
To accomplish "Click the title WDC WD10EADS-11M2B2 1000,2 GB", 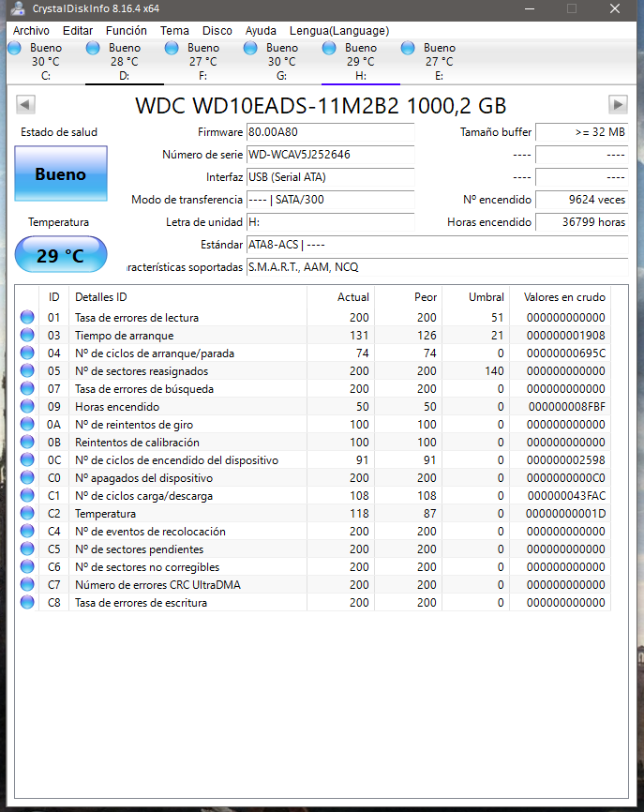I will (x=321, y=106).
